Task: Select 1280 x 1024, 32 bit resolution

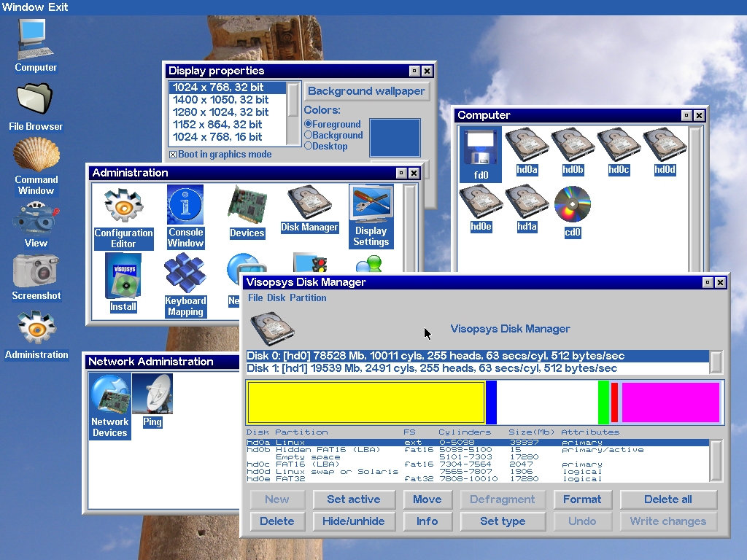Action: (221, 112)
